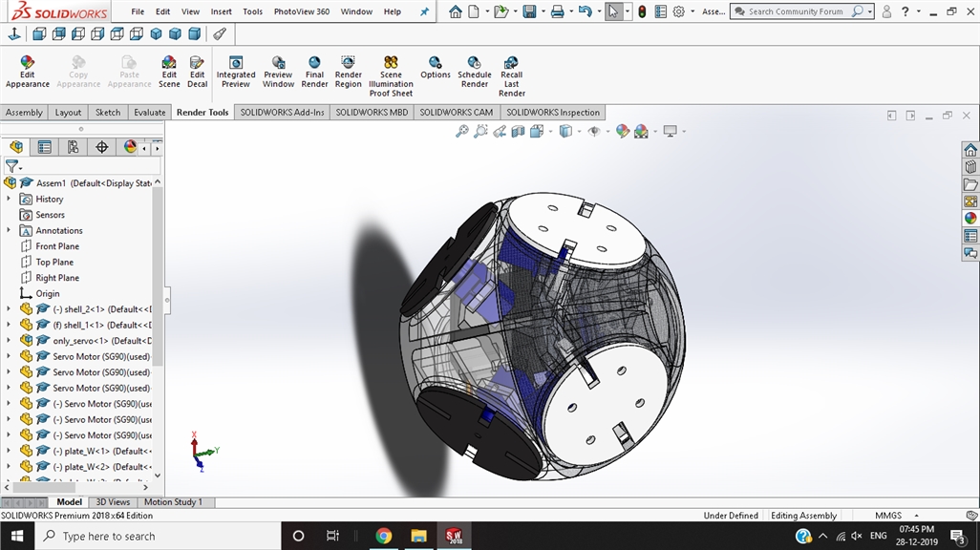The height and width of the screenshot is (550, 980).
Task: Click the Final Render icon
Action: 314,72
